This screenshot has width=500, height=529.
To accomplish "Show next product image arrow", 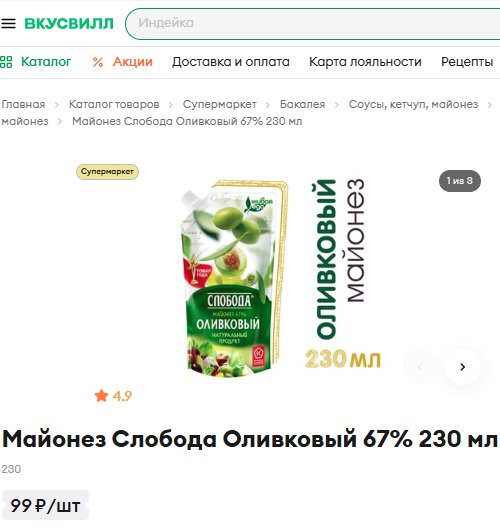I will [463, 367].
